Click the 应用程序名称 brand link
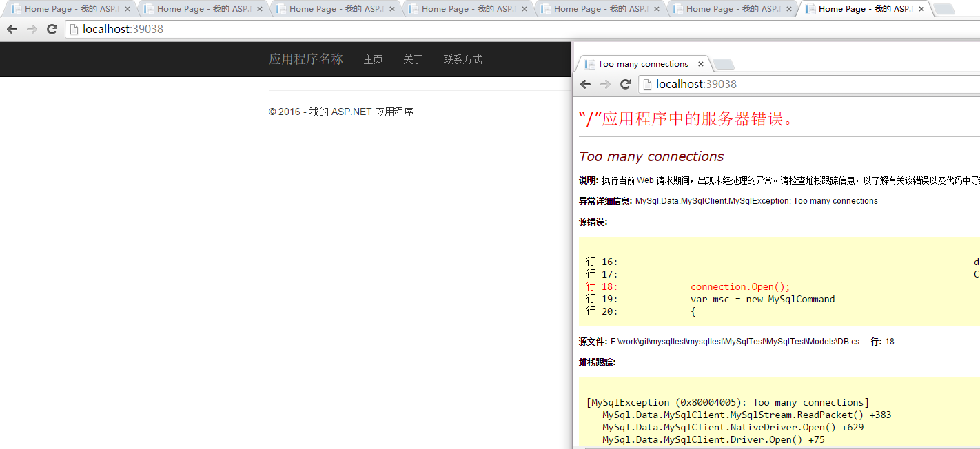 [x=305, y=59]
